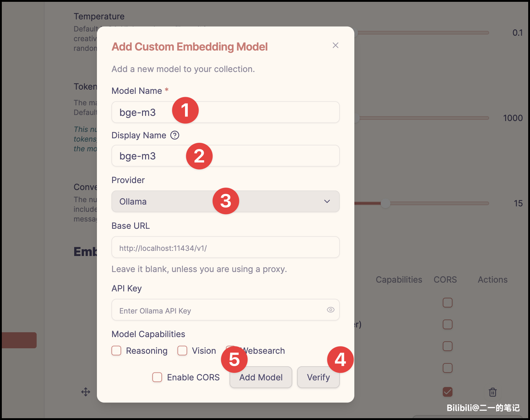Image resolution: width=530 pixels, height=420 pixels.
Task: Click the chevron arrow in Provider dropdown
Action: (x=327, y=202)
